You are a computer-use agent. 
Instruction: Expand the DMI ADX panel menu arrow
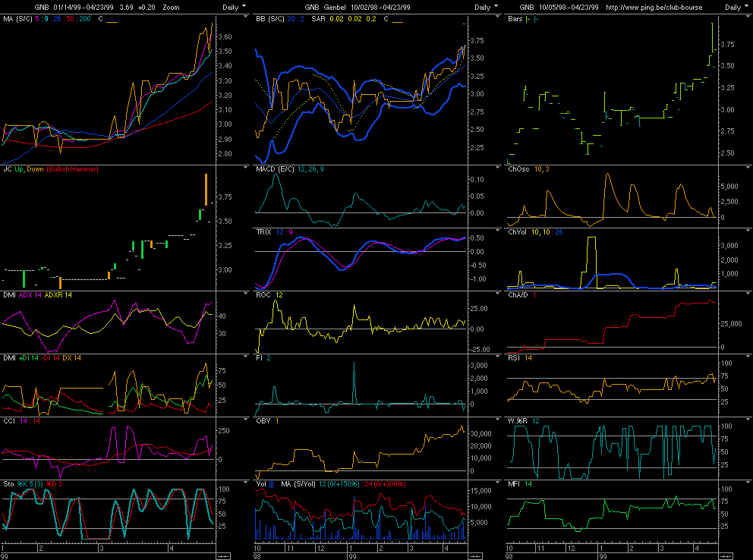click(x=246, y=293)
